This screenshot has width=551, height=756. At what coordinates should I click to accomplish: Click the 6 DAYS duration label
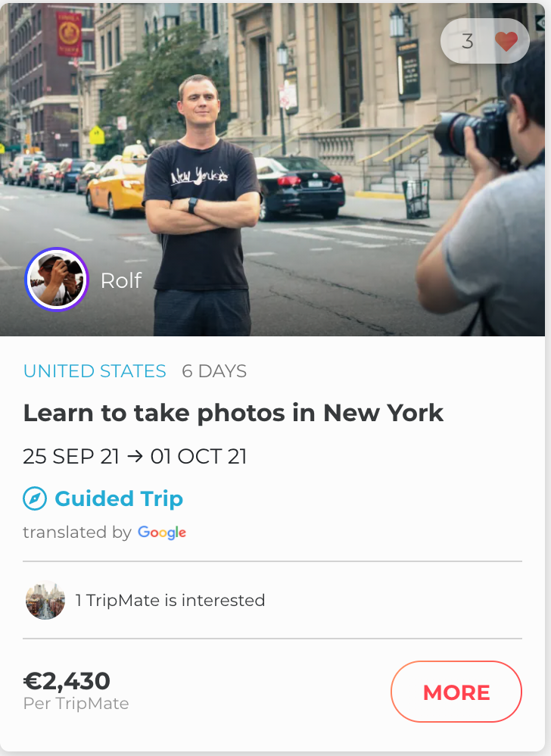pos(214,371)
